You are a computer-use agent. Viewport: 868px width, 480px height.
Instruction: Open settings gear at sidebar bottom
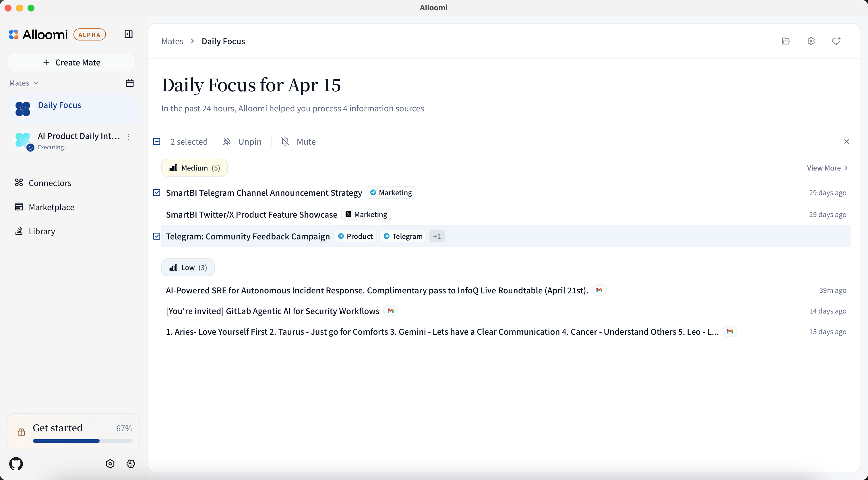[131, 464]
